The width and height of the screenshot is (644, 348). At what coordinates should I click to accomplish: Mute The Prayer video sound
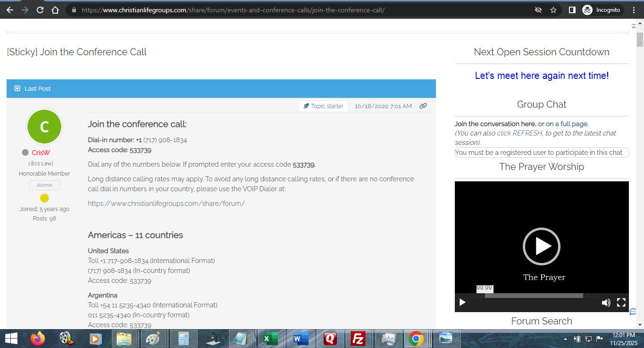click(606, 303)
